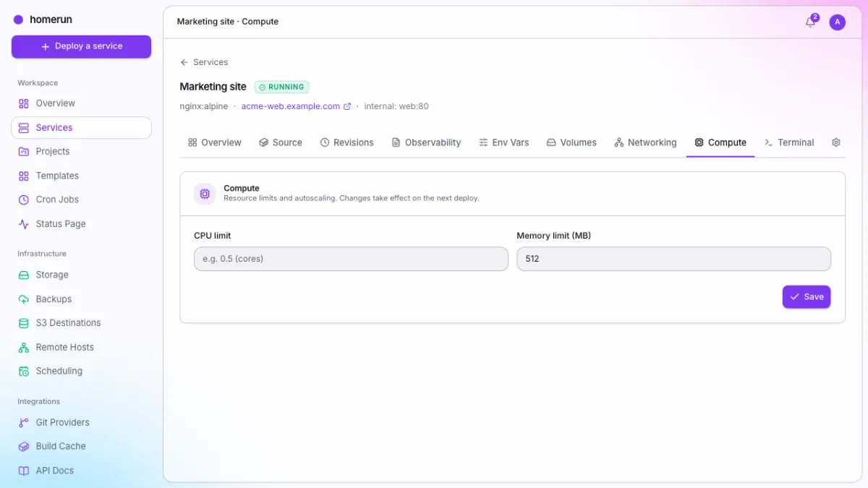868x488 pixels.
Task: Open Overview in the sidebar
Action: click(x=81, y=103)
